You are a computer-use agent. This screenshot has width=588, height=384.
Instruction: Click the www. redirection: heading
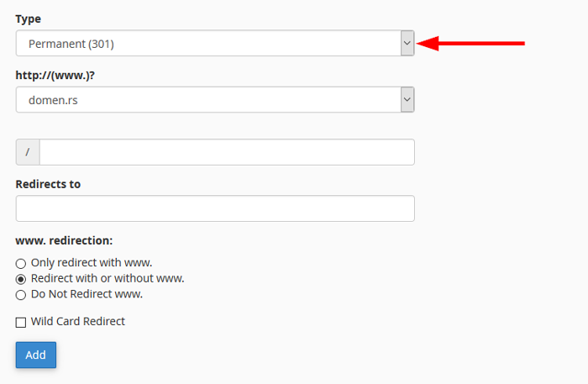(64, 240)
